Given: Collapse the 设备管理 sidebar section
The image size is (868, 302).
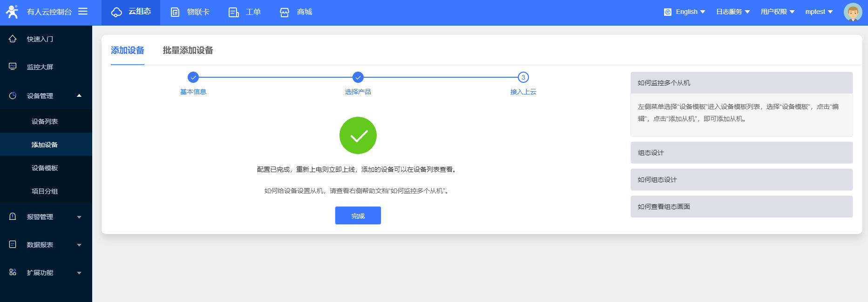Looking at the screenshot, I should click(46, 95).
